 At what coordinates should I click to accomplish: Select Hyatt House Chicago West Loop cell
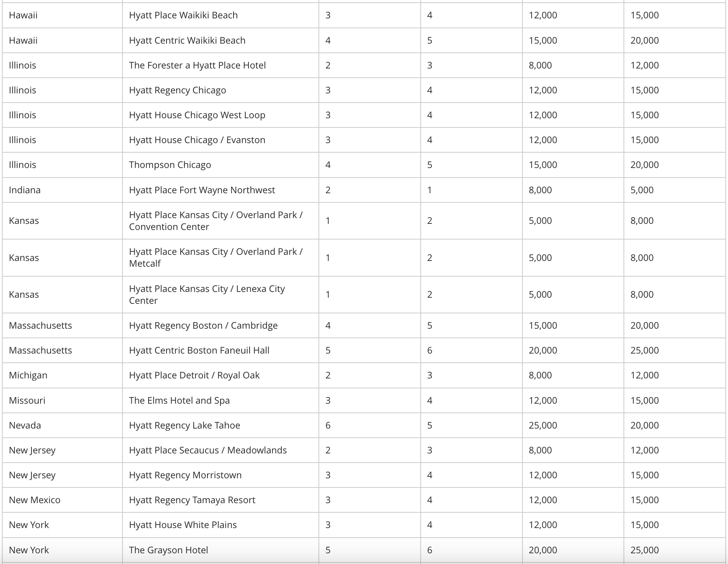(x=220, y=115)
